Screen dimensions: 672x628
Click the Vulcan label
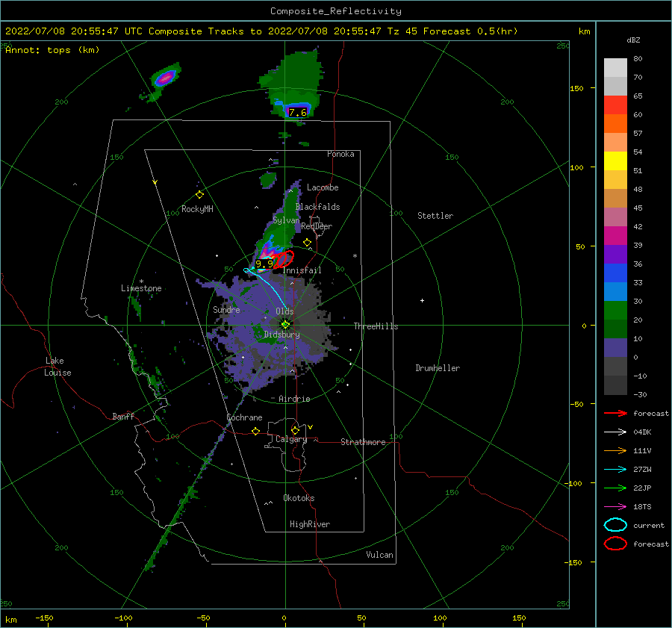tap(380, 555)
